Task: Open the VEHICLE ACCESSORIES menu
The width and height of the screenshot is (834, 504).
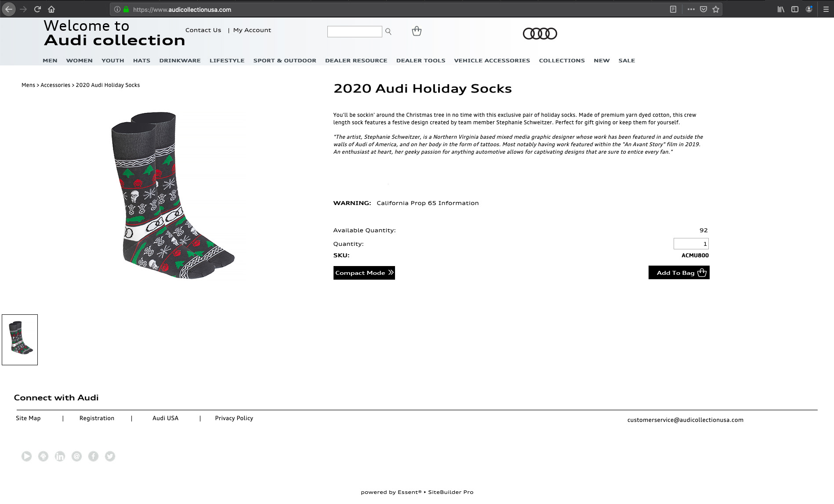Action: 492,61
